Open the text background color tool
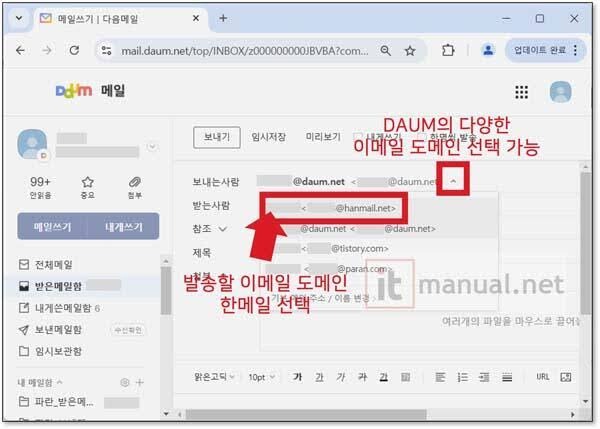Screen dimensions: 600x429 coord(406,377)
